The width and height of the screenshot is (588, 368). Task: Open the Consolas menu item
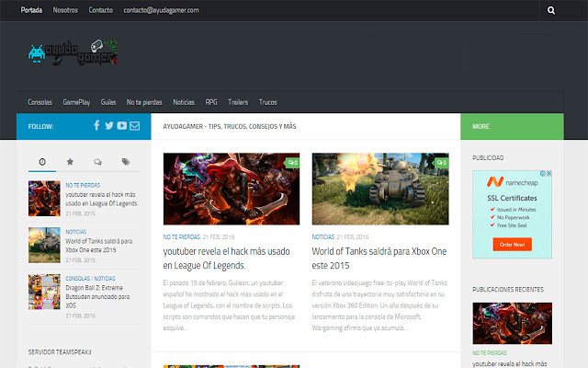pos(40,102)
